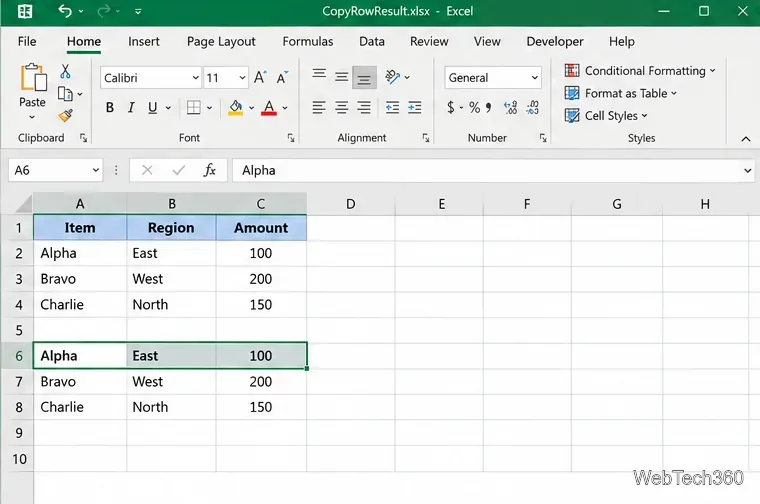The image size is (760, 504).
Task: Select the Amount header cell
Action: tap(261, 228)
